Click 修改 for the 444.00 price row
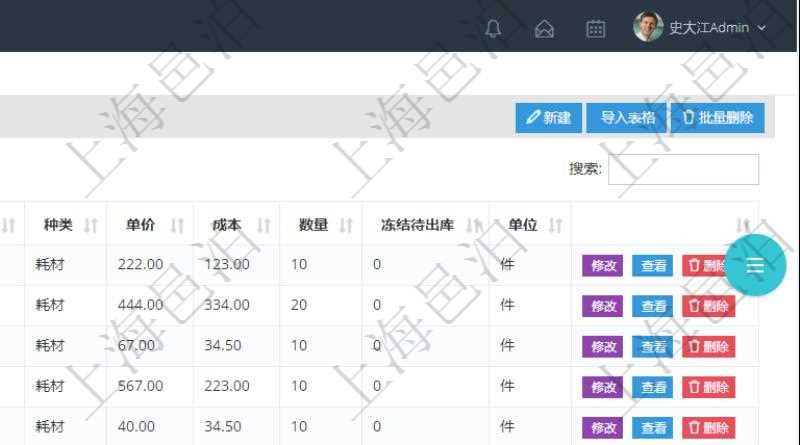 click(x=603, y=306)
